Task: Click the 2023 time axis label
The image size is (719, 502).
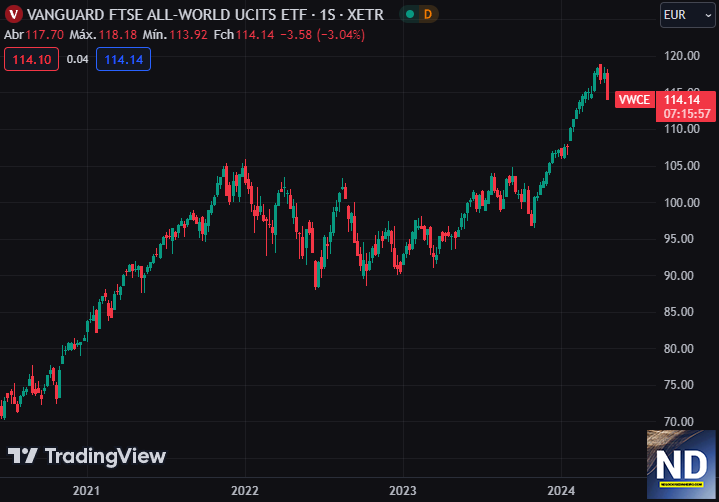Action: point(403,491)
